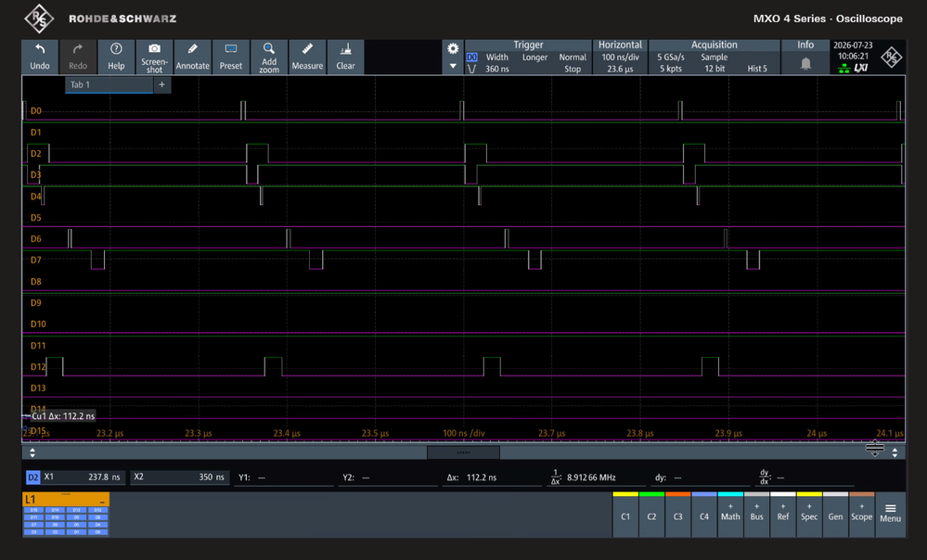Select the Annotate pencil tool
Image resolution: width=927 pixels, height=560 pixels.
pos(192,57)
